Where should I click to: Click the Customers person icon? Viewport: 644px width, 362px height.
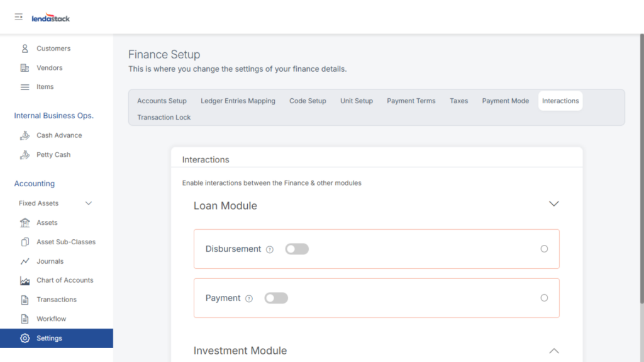click(25, 48)
